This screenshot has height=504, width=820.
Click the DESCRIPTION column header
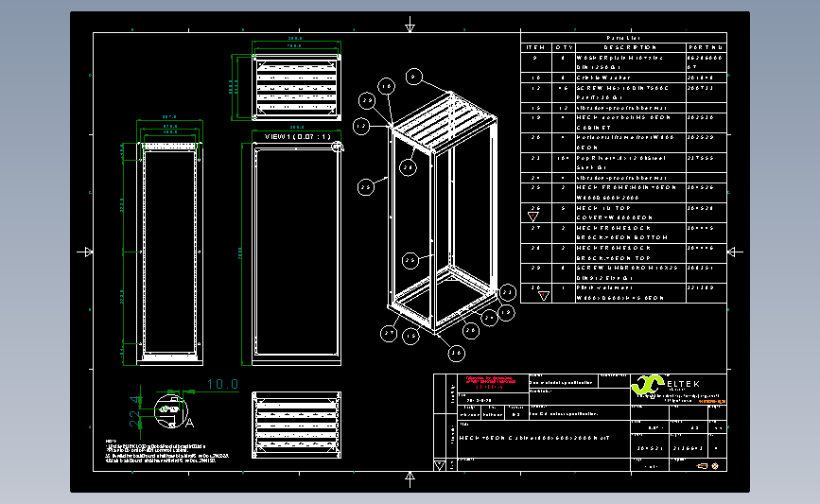630,47
